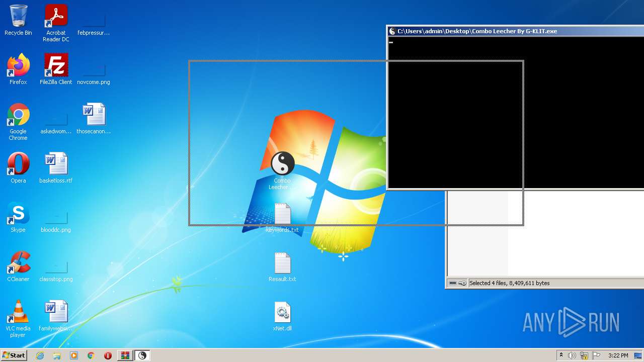
Task: Click the Show Desktop button
Action: pyautogui.click(x=639, y=355)
